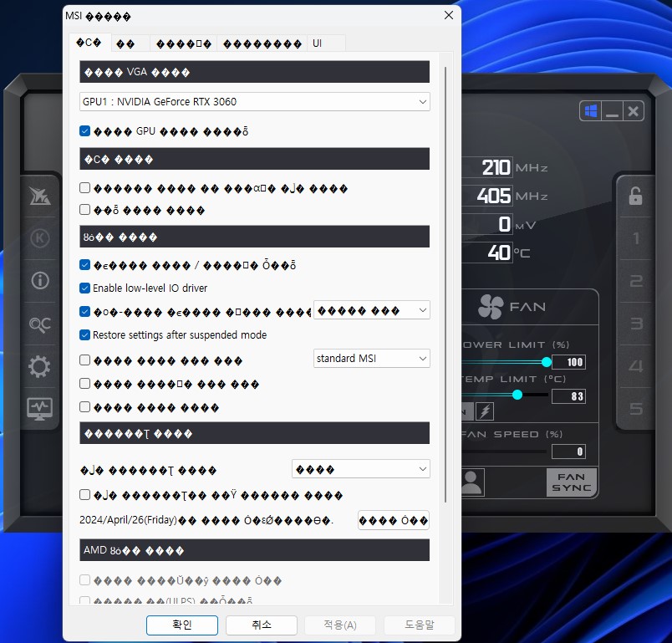Click the dialog's vertical scrollbar
Viewport: 672px width, 643px height.
[x=445, y=284]
